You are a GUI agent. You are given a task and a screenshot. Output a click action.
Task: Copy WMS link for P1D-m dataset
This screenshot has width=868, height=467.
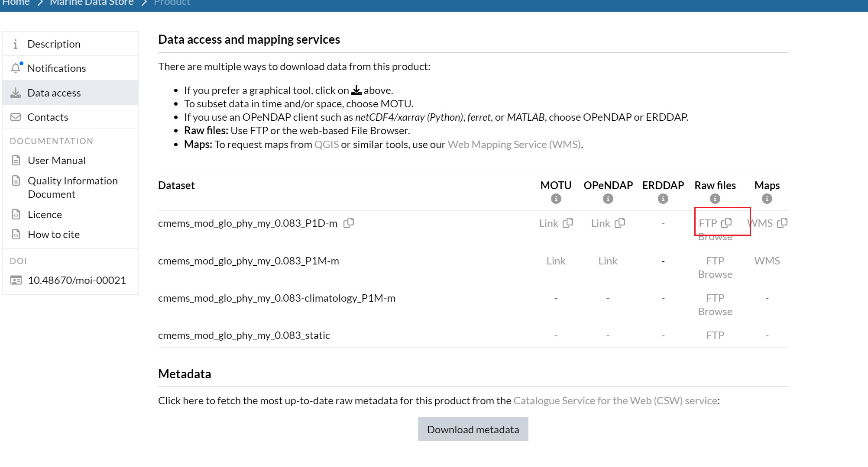tap(782, 223)
